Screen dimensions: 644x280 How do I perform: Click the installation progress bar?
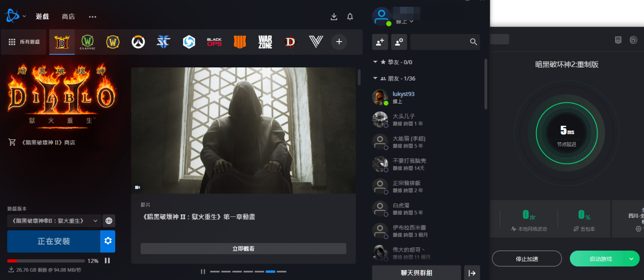tap(46, 261)
